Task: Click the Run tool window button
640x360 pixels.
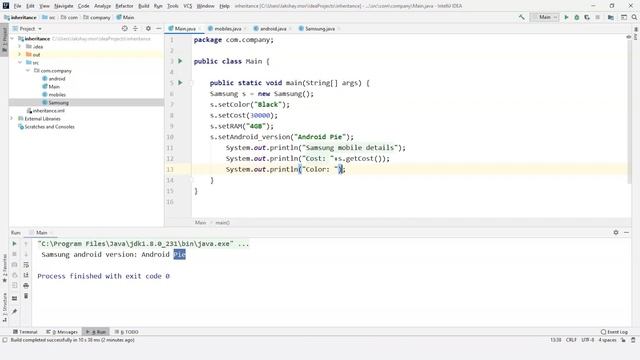Action: [x=96, y=332]
